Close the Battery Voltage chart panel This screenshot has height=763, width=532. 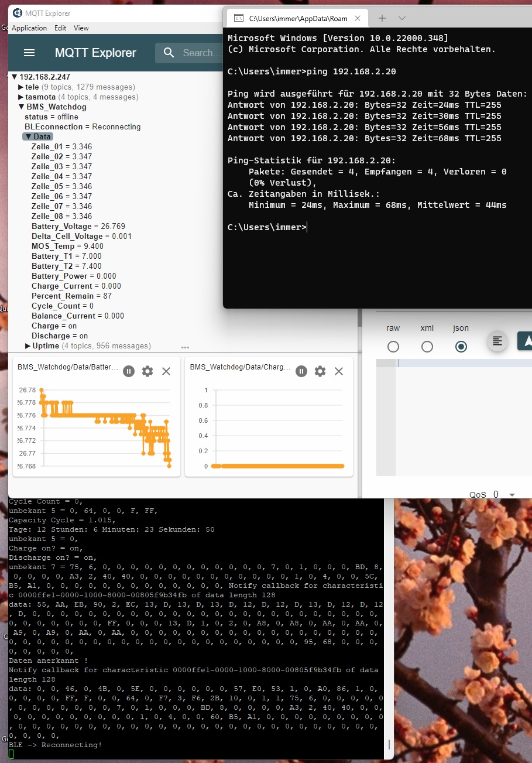tap(166, 371)
